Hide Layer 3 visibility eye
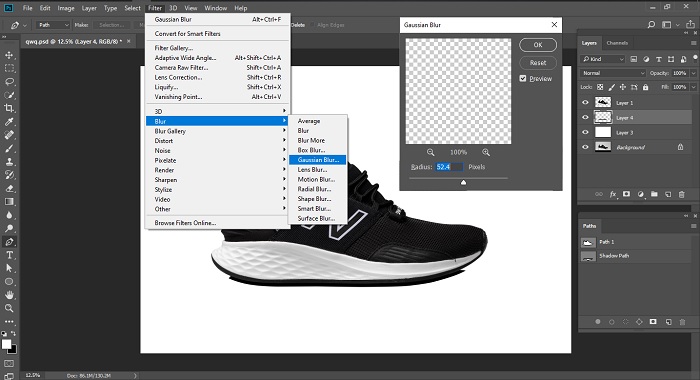Screen dimensions: 700x380 tap(585, 132)
